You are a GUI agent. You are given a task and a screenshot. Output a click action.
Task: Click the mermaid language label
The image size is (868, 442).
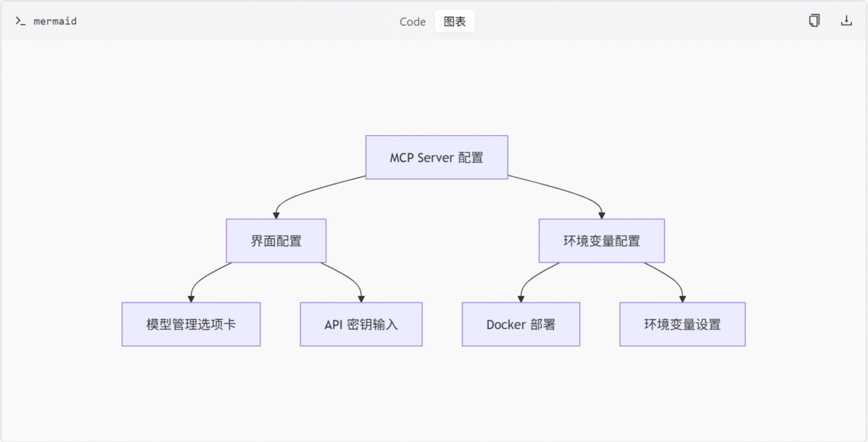coord(55,22)
